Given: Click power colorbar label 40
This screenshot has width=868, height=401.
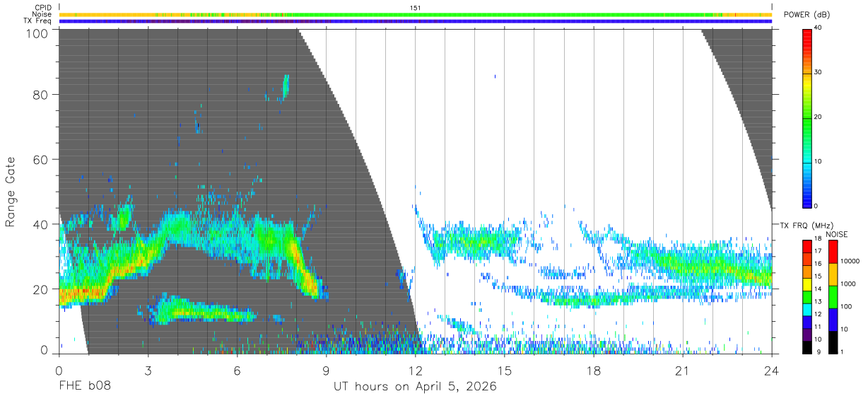Looking at the screenshot, I should [819, 28].
